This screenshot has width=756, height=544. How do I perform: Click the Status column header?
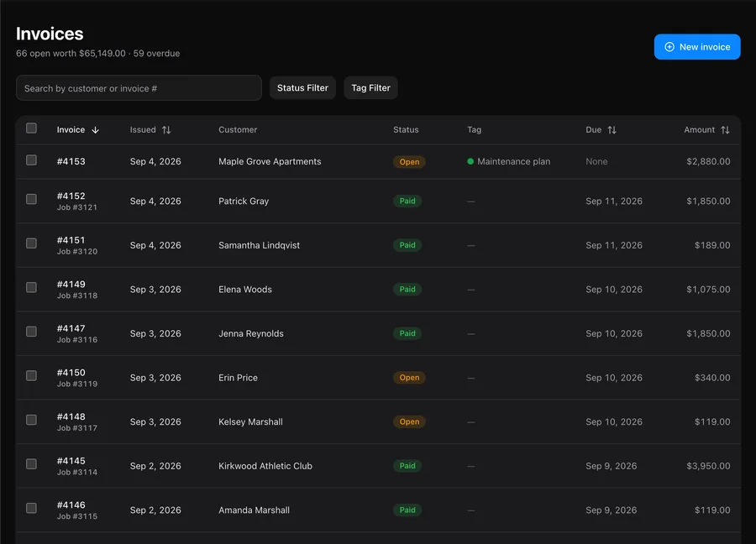[x=406, y=130]
